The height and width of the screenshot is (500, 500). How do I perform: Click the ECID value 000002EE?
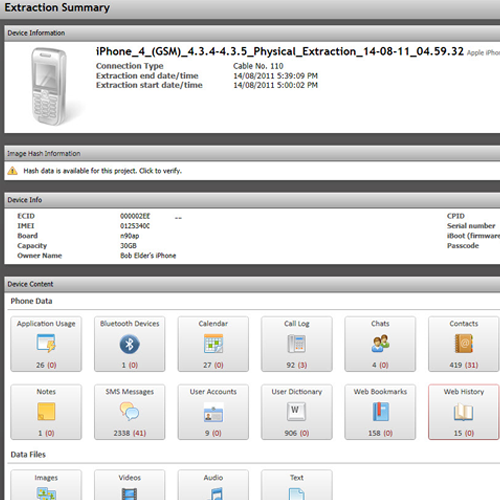[x=135, y=216]
